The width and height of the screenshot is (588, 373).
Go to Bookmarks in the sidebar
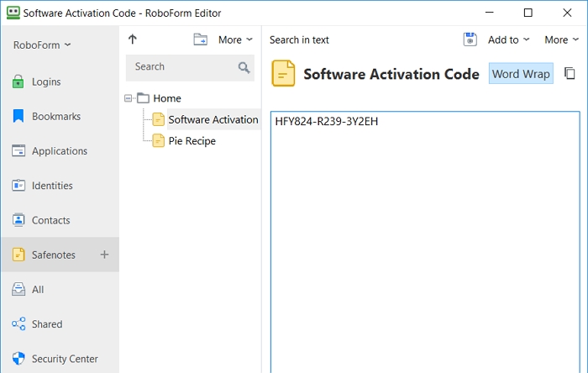(46, 116)
